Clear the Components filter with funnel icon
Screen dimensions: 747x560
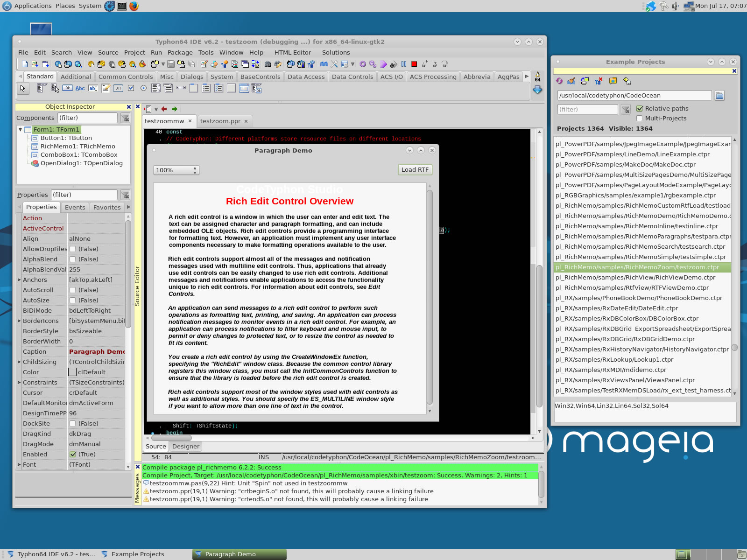point(125,118)
